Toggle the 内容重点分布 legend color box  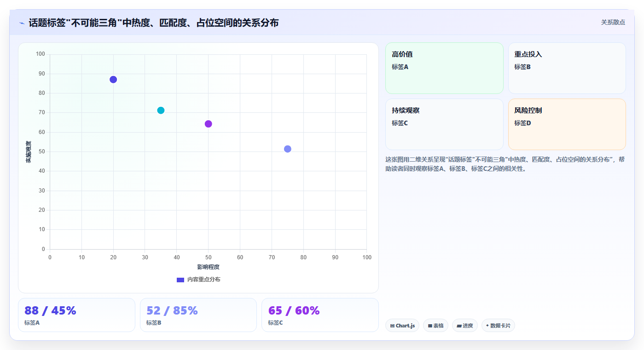(180, 280)
